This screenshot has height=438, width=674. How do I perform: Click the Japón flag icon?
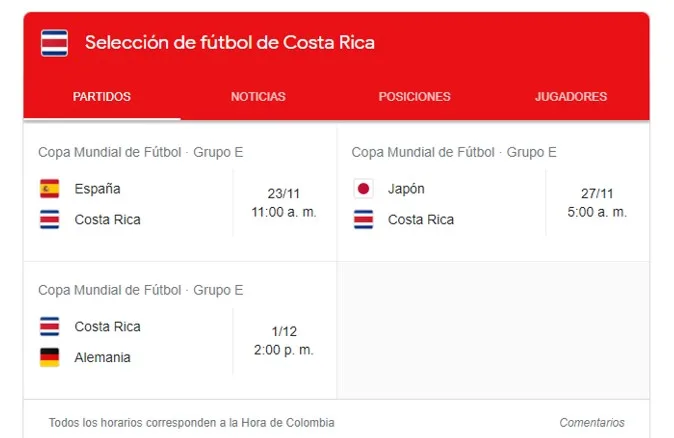[x=363, y=189]
